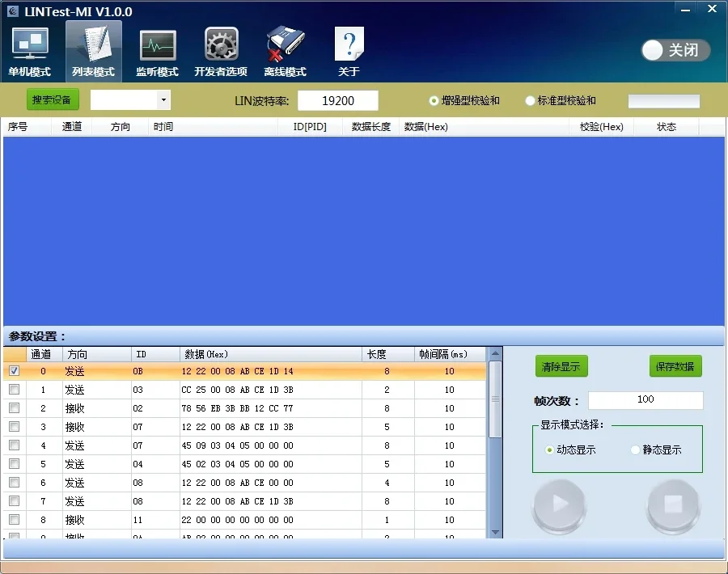728x574 pixels.
Task: Click the 保存数据 (save data) button
Action: [675, 366]
